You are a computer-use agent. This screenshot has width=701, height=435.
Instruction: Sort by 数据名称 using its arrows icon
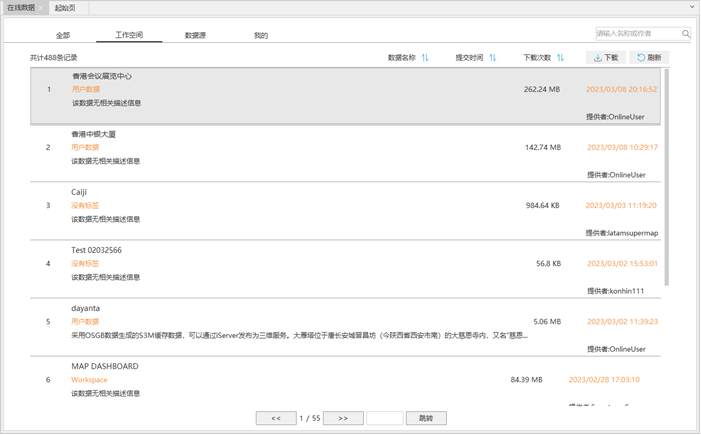pyautogui.click(x=425, y=58)
